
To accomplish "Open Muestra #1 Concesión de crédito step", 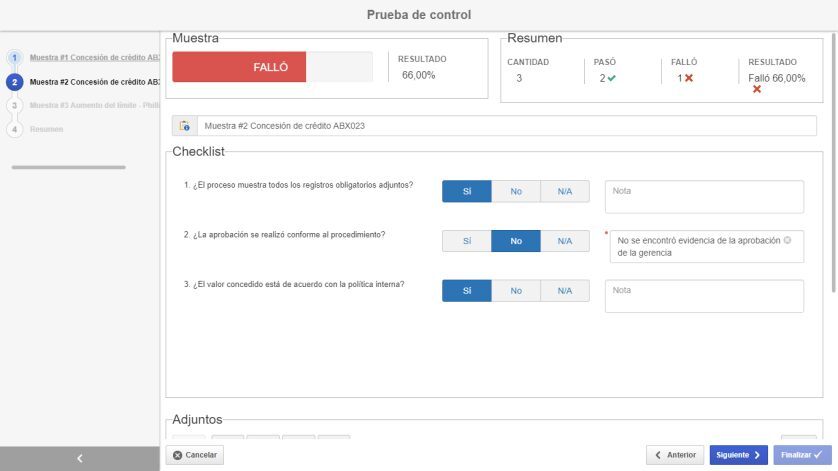I will click(x=94, y=58).
